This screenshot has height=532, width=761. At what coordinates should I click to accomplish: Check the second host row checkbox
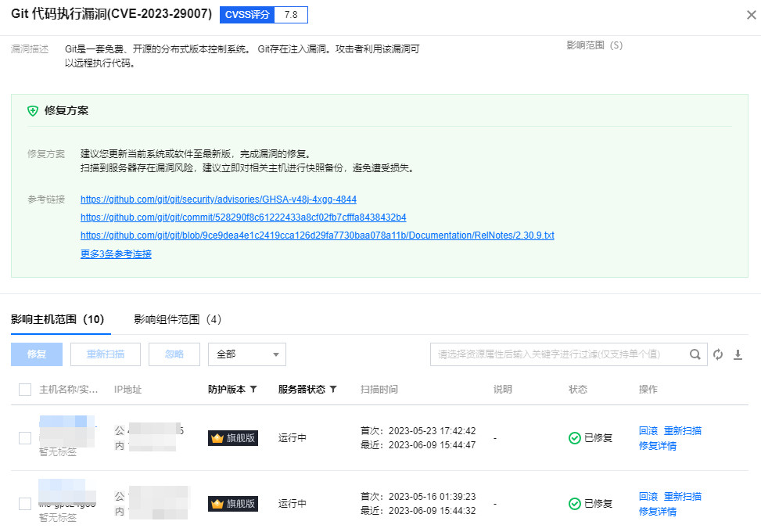pyautogui.click(x=25, y=504)
